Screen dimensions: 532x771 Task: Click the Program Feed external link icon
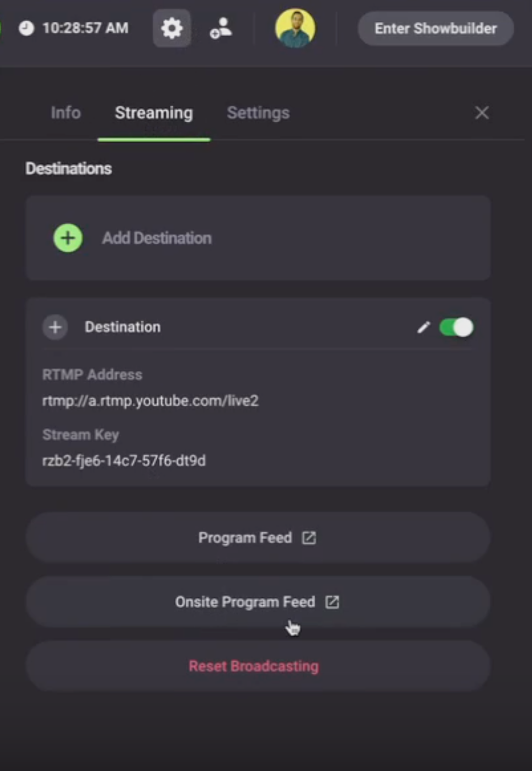point(309,538)
